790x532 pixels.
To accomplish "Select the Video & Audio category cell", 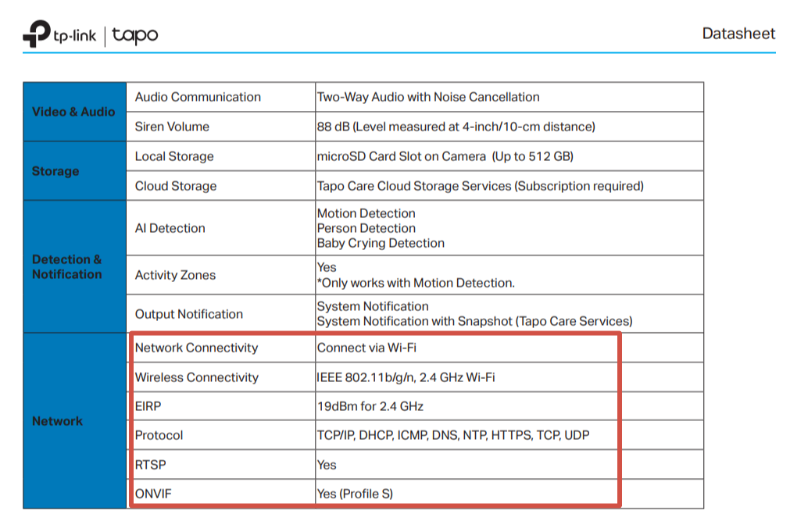I will click(x=74, y=112).
